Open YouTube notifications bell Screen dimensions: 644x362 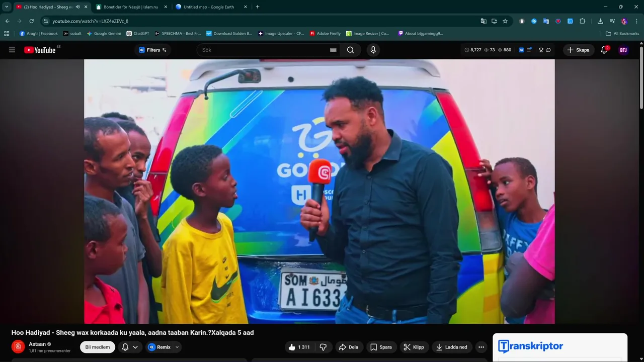(x=604, y=50)
